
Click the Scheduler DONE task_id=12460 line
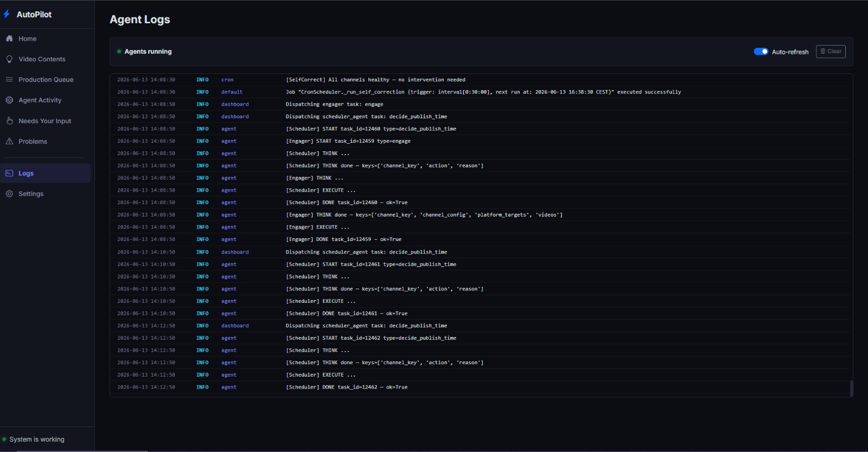point(347,202)
